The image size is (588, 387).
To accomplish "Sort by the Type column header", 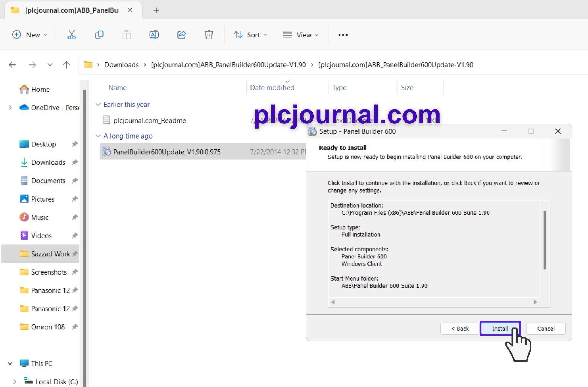I will tap(339, 88).
